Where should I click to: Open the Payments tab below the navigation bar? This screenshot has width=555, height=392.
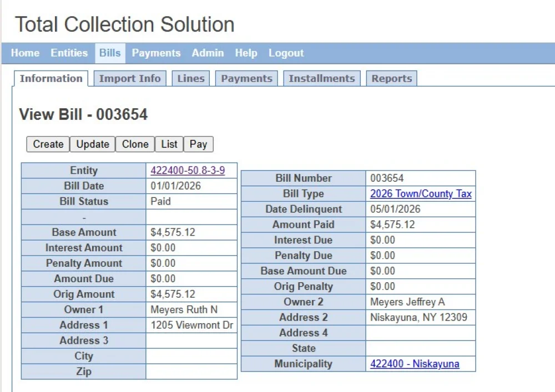247,79
